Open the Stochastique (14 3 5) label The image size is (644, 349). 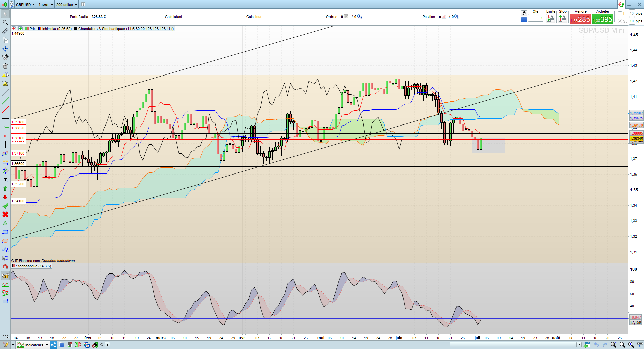(32, 266)
